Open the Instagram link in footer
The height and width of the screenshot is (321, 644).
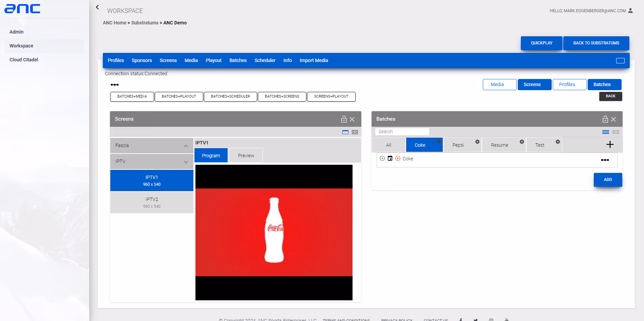coord(491,320)
